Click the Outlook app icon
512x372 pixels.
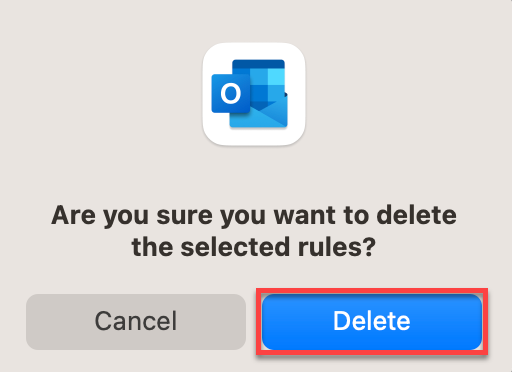point(254,94)
